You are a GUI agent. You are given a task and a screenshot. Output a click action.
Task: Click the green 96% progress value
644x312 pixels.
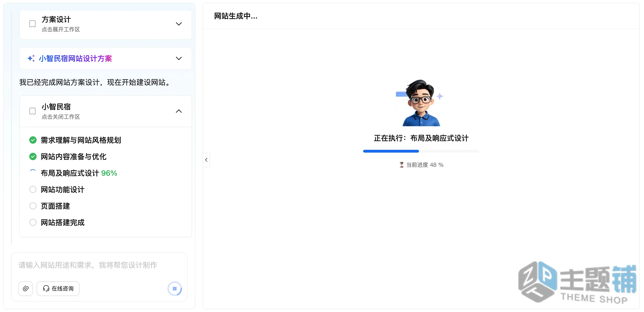[x=109, y=173]
